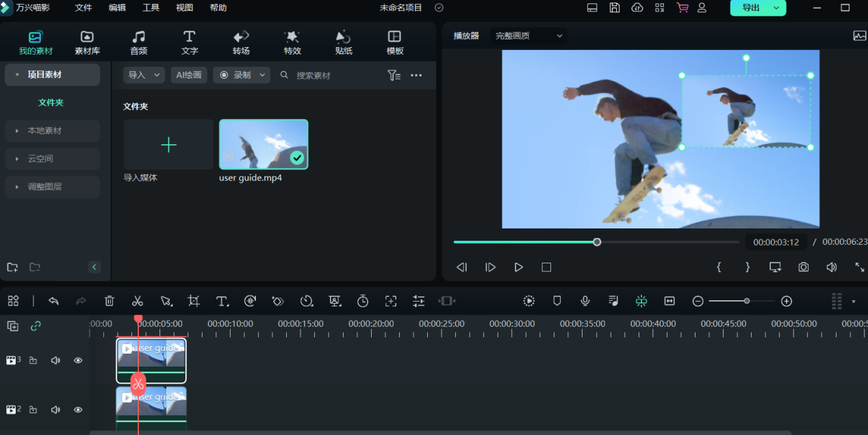Open the 导入 dropdown
The height and width of the screenshot is (435, 868).
pos(144,75)
